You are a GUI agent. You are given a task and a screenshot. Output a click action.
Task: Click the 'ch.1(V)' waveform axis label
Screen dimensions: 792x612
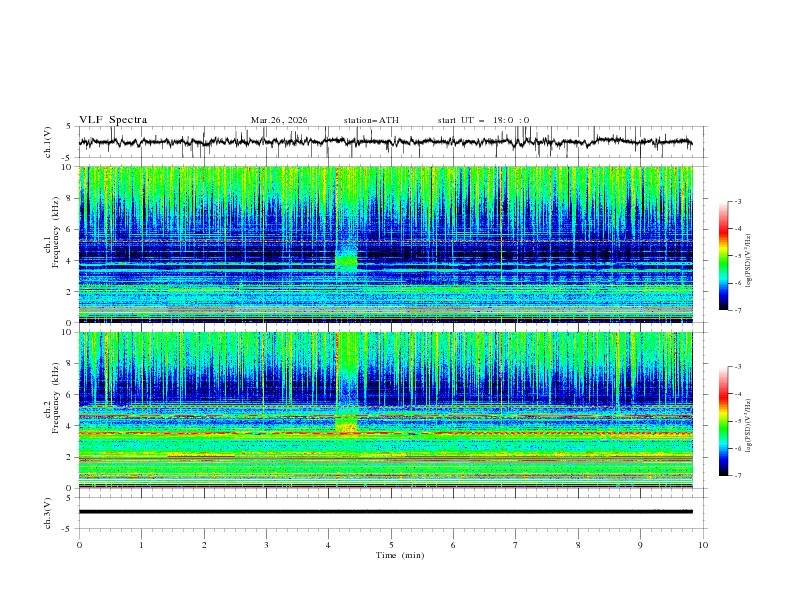pos(48,142)
